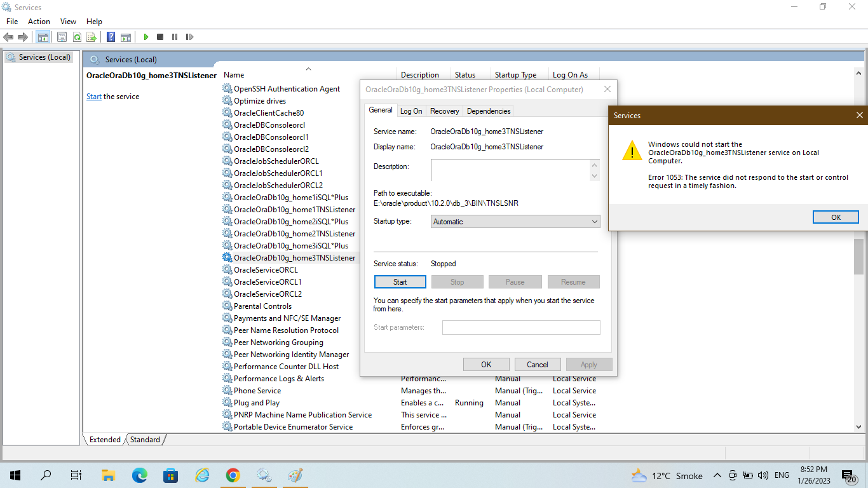Switch to the Log On tab
This screenshot has width=868, height=488.
point(411,111)
